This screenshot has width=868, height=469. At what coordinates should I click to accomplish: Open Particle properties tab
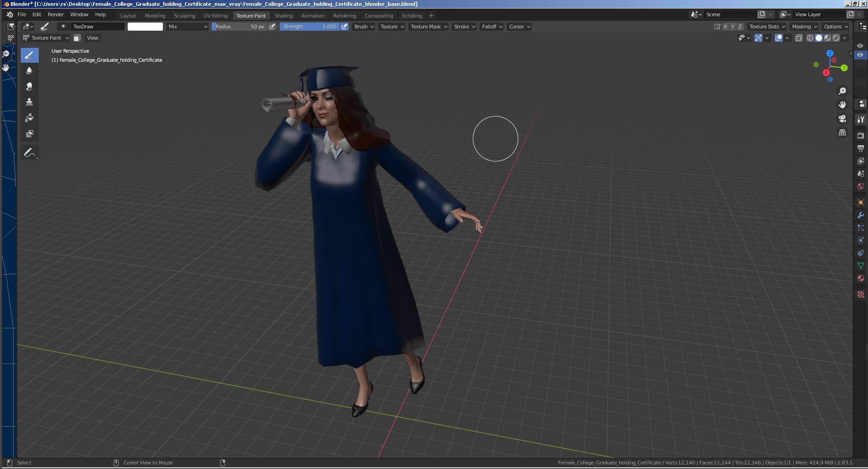861,228
